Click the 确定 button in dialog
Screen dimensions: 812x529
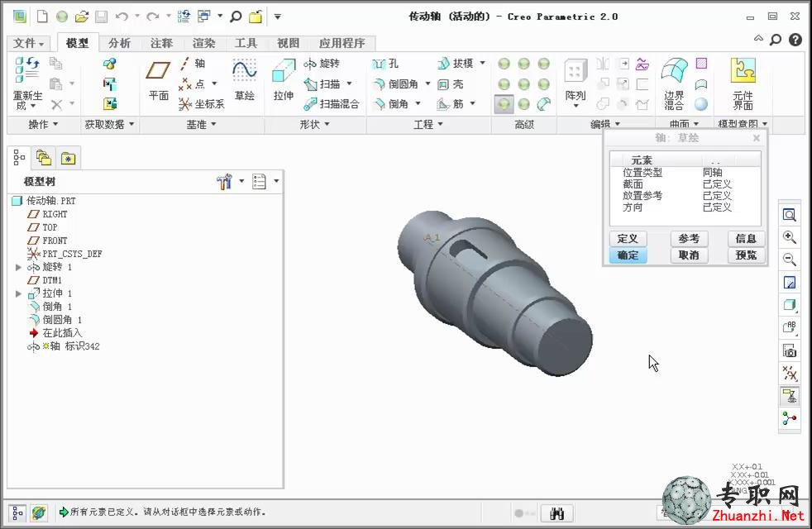click(x=628, y=255)
